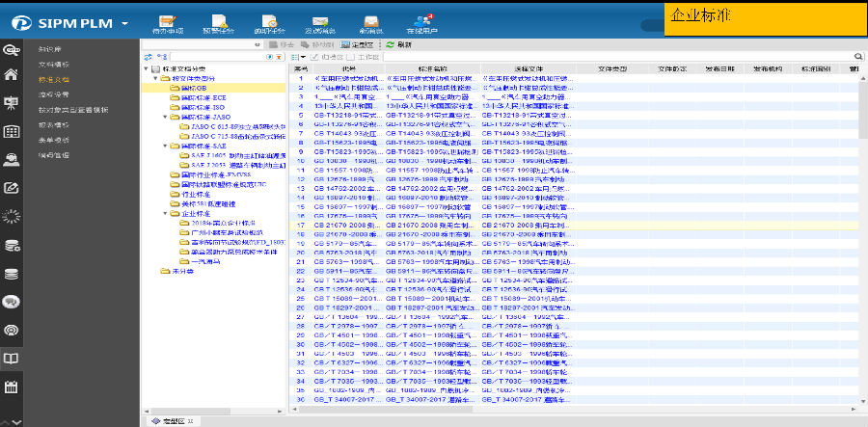Click the edit pencil icon in left sidebar
Viewport: 868px width, 427px height.
point(12,188)
